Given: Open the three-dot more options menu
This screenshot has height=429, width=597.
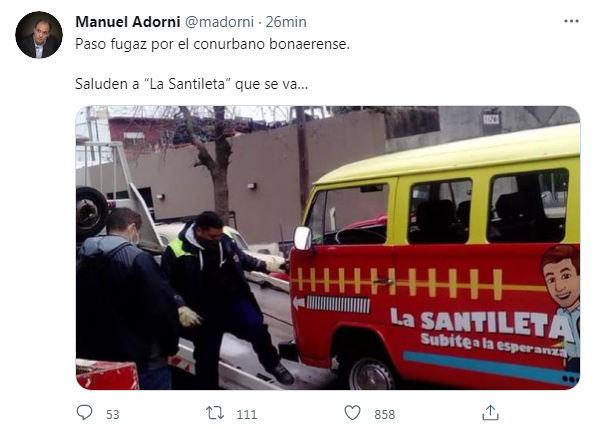Looking at the screenshot, I should [571, 21].
